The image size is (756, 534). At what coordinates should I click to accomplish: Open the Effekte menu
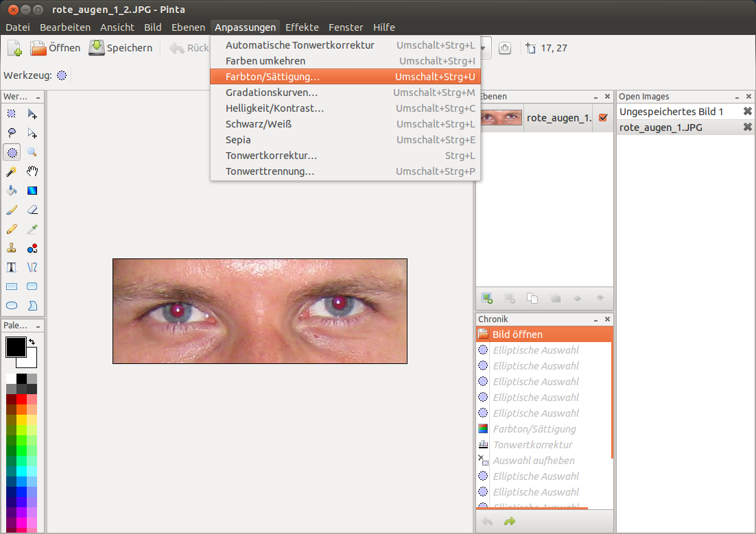pyautogui.click(x=302, y=27)
